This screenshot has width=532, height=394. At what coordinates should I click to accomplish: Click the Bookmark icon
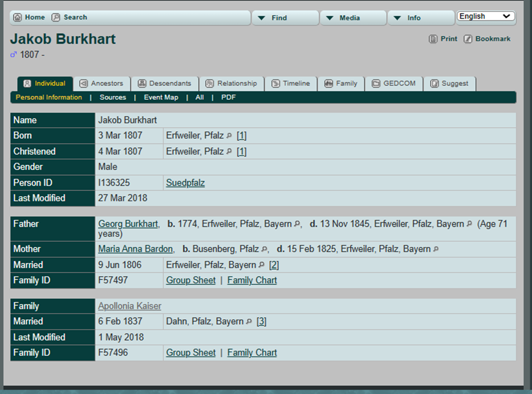point(468,39)
